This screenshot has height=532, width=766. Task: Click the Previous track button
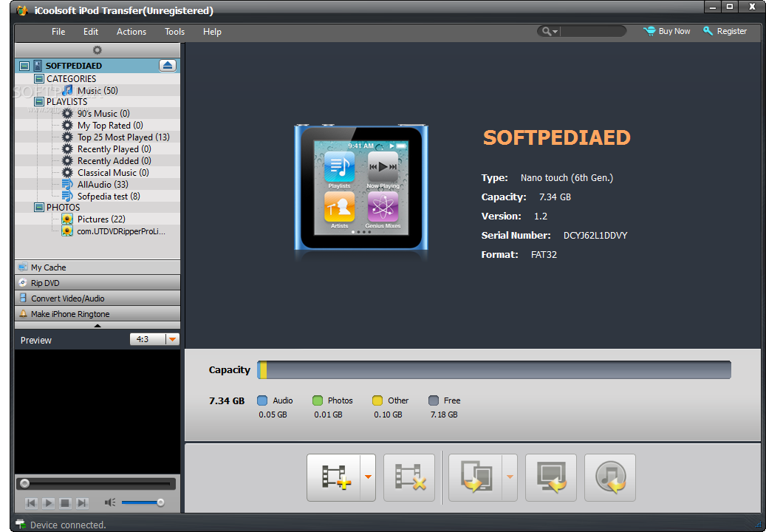31,502
